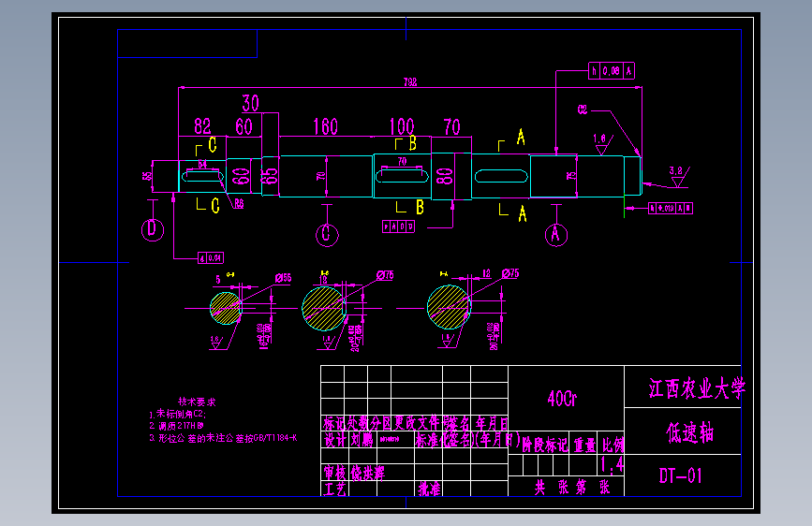The width and height of the screenshot is (812, 526).
Task: Click the reviewer name 饶洪辉
Action: pyautogui.click(x=368, y=473)
